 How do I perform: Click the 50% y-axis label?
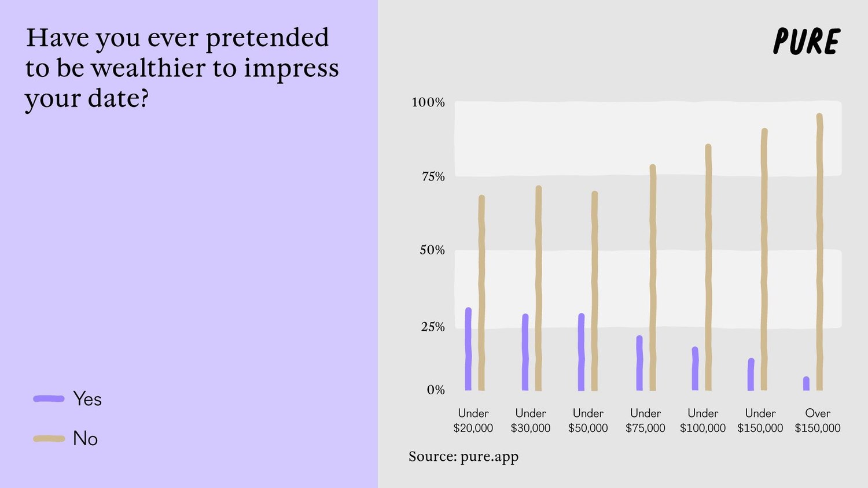tap(432, 250)
